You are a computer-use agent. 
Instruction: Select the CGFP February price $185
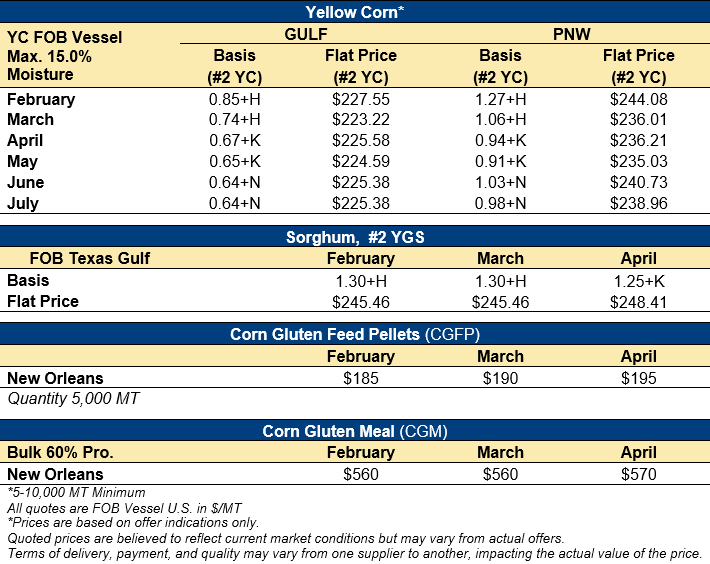(361, 378)
